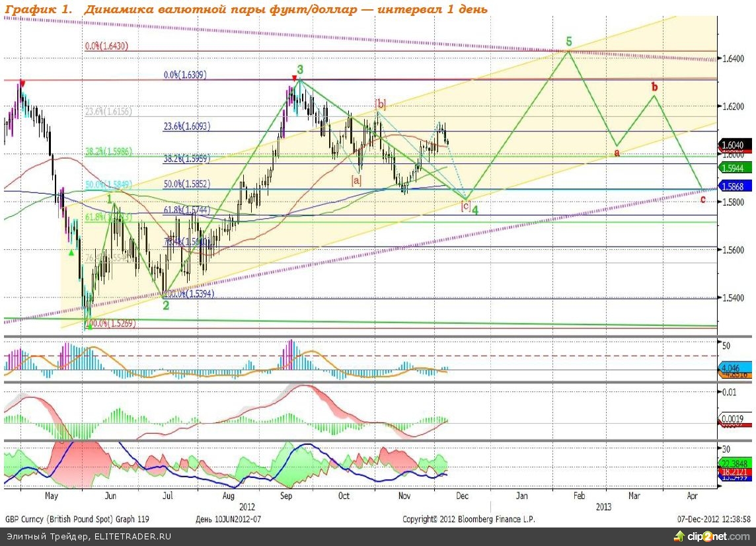Image resolution: width=756 pixels, height=546 pixels.
Task: Select green wave label 4 near December
Action: [x=475, y=209]
